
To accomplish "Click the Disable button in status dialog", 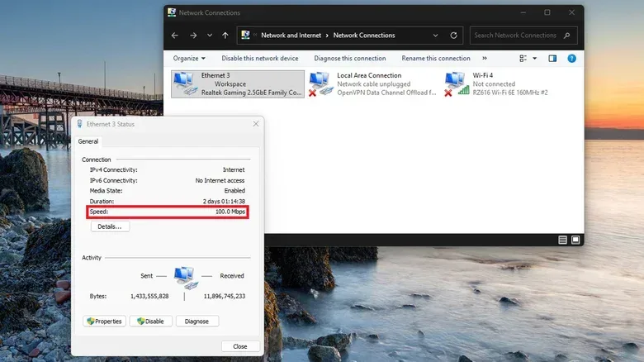I will 150,322.
